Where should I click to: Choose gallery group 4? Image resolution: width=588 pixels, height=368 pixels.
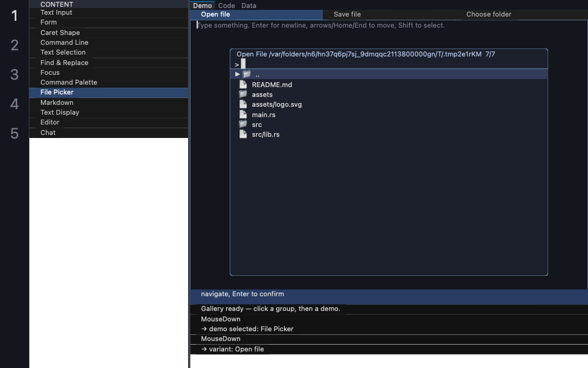14,104
